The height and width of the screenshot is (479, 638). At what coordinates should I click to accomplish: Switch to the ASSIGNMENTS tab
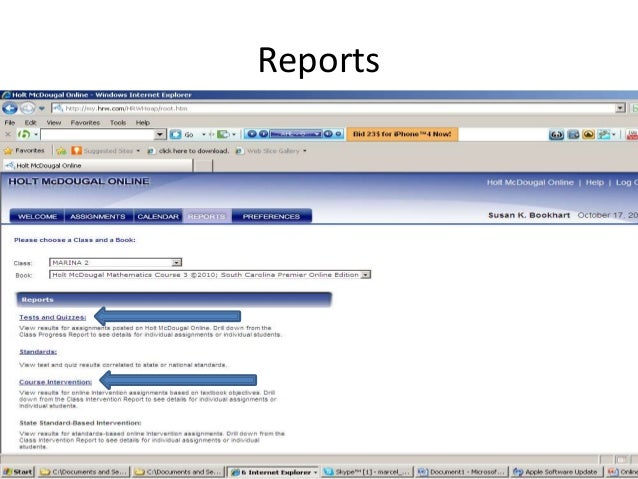coord(98,217)
